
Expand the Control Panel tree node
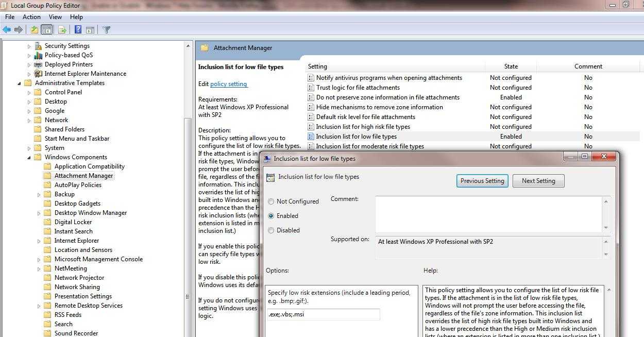coord(29,92)
